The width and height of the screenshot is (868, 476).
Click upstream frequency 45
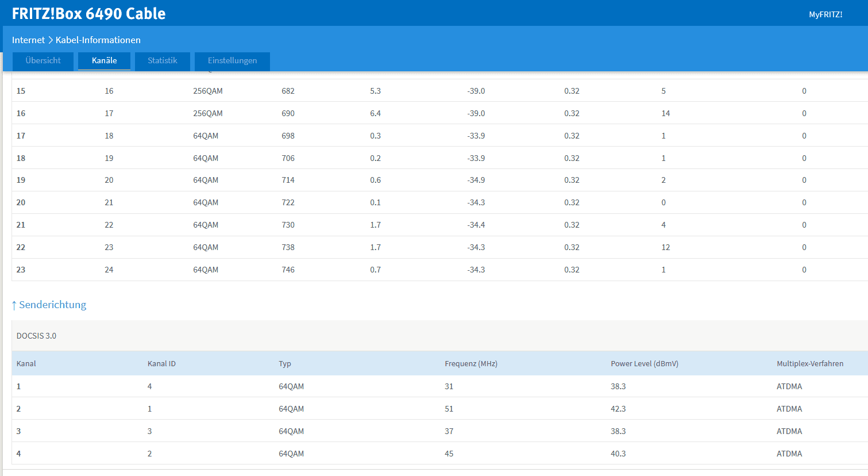(x=449, y=454)
